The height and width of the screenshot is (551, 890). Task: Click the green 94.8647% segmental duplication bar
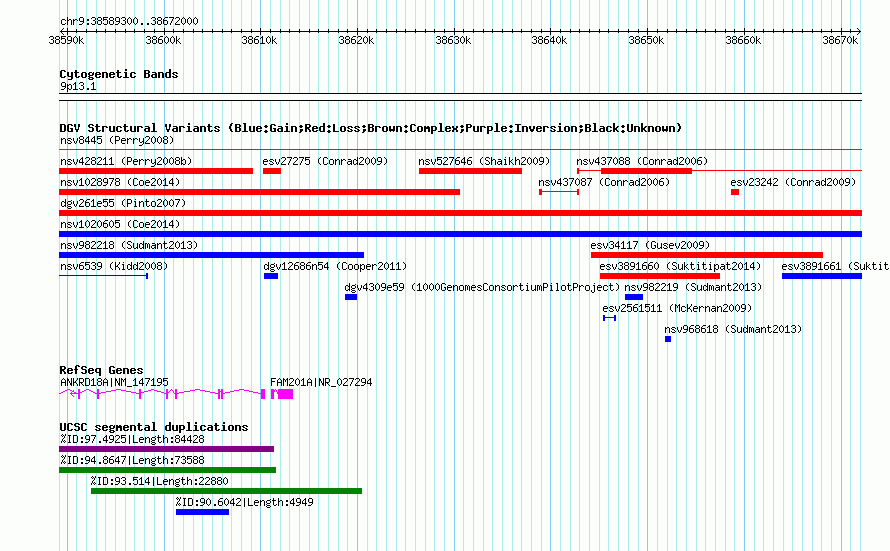coord(167,470)
